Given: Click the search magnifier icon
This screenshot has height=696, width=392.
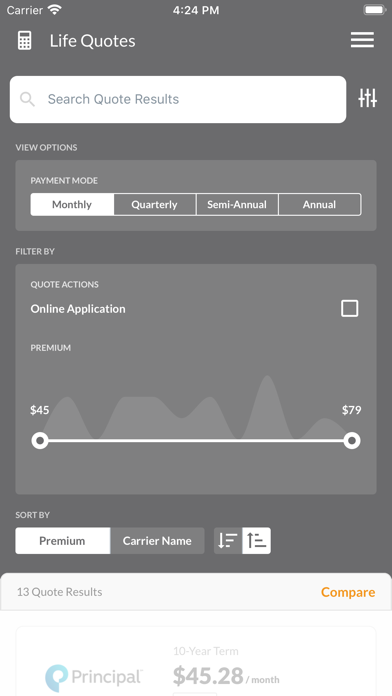Looking at the screenshot, I should pyautogui.click(x=28, y=99).
